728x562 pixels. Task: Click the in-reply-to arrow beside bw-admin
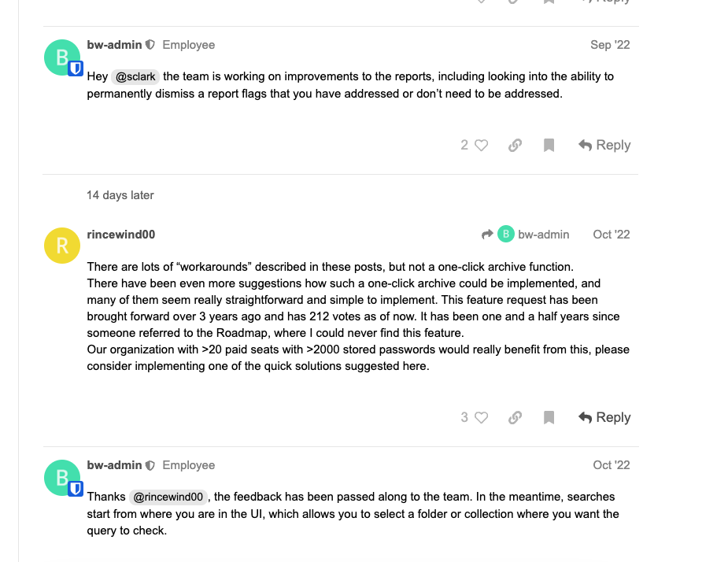click(487, 235)
